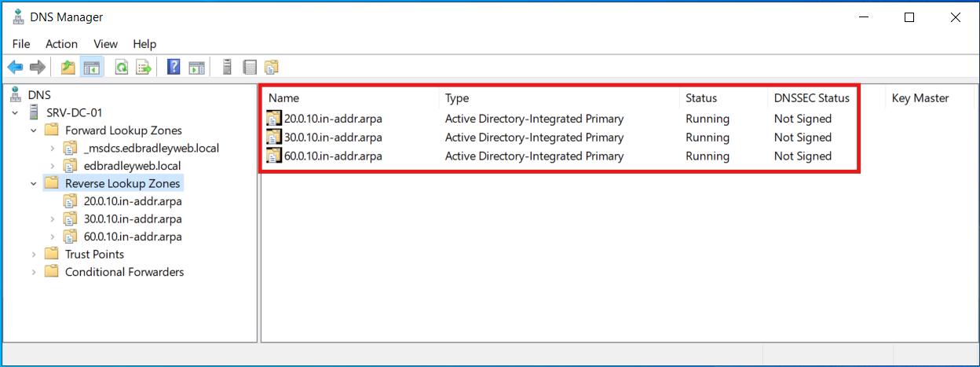Expand the Trust Points node

click(x=33, y=254)
